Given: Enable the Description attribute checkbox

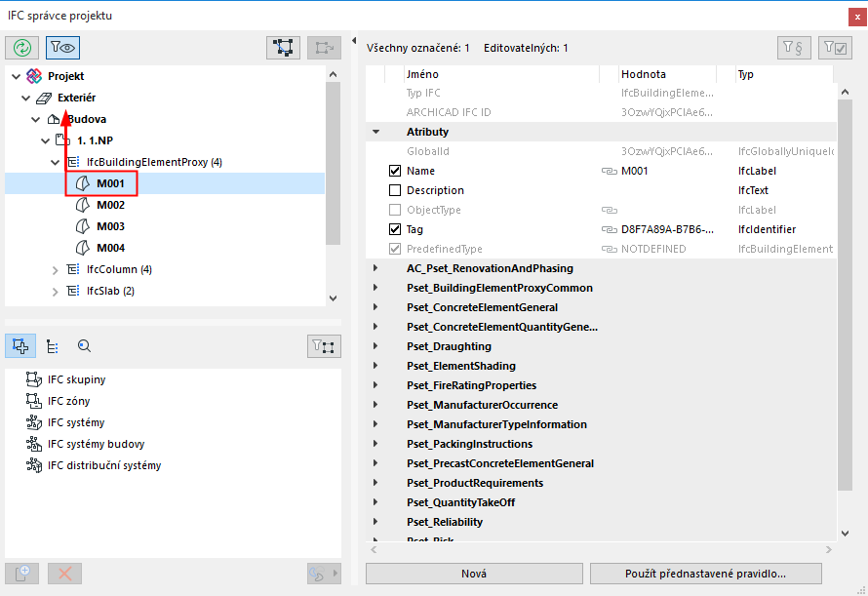Looking at the screenshot, I should (395, 190).
